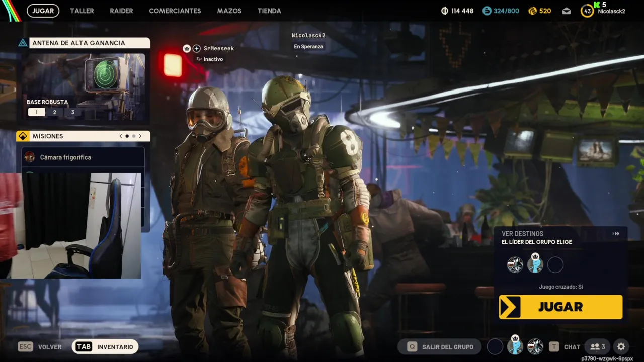Click the crown leader icon beside SrMeeseek
This screenshot has height=362, width=644.
187,49
